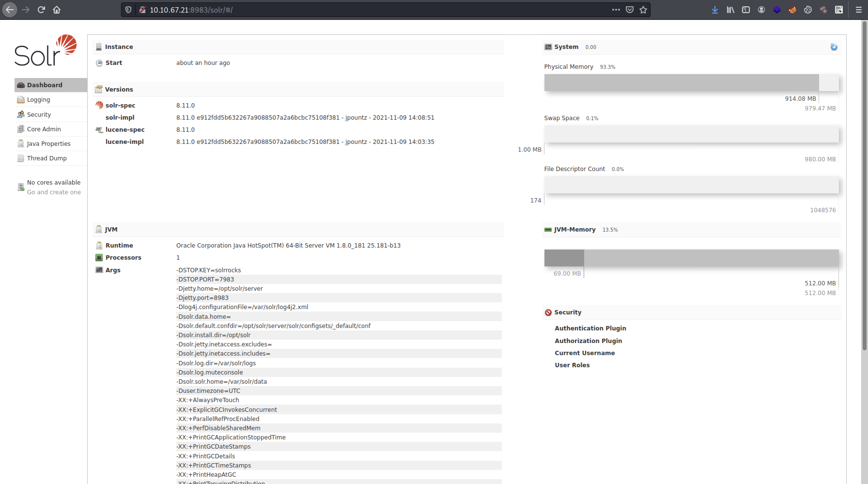
Task: Click the Dashboard gauge icon
Action: (x=21, y=85)
